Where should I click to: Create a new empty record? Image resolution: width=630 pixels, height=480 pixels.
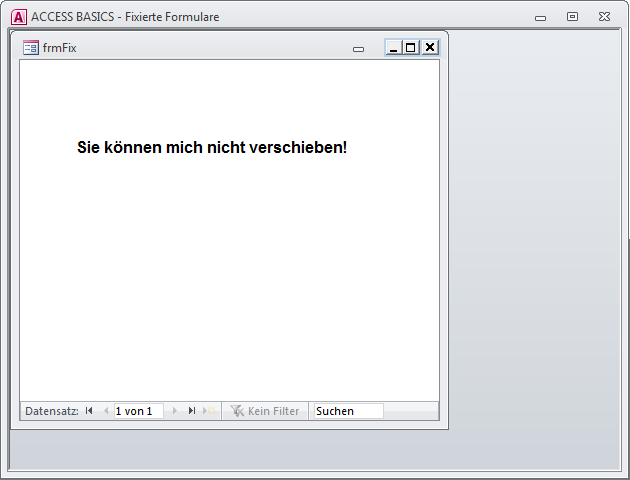click(x=209, y=411)
